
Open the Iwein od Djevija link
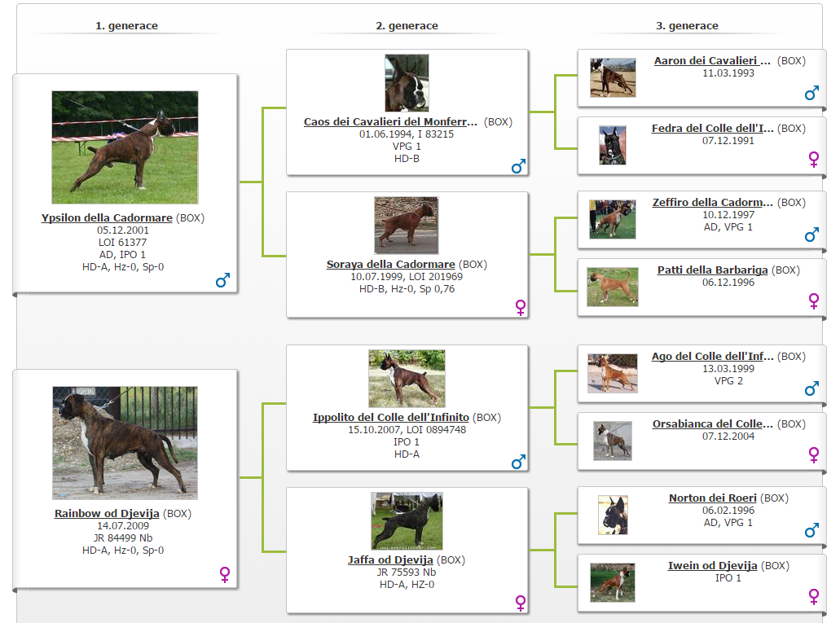tap(713, 566)
